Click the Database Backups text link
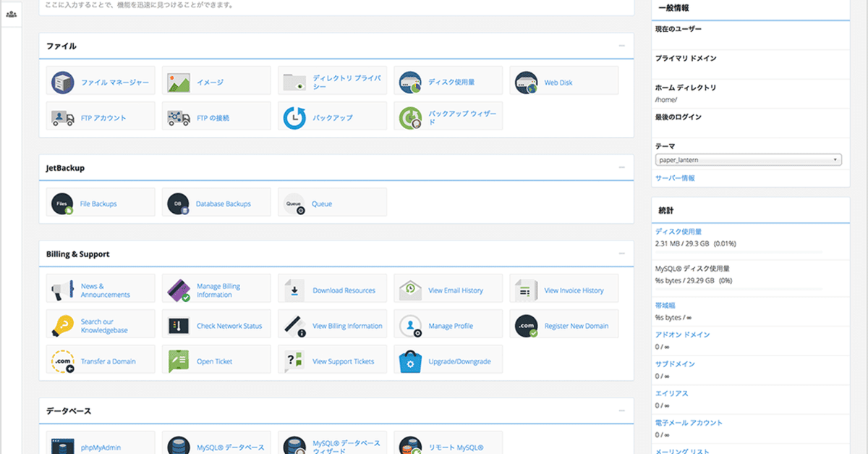The image size is (868, 454). (x=224, y=204)
